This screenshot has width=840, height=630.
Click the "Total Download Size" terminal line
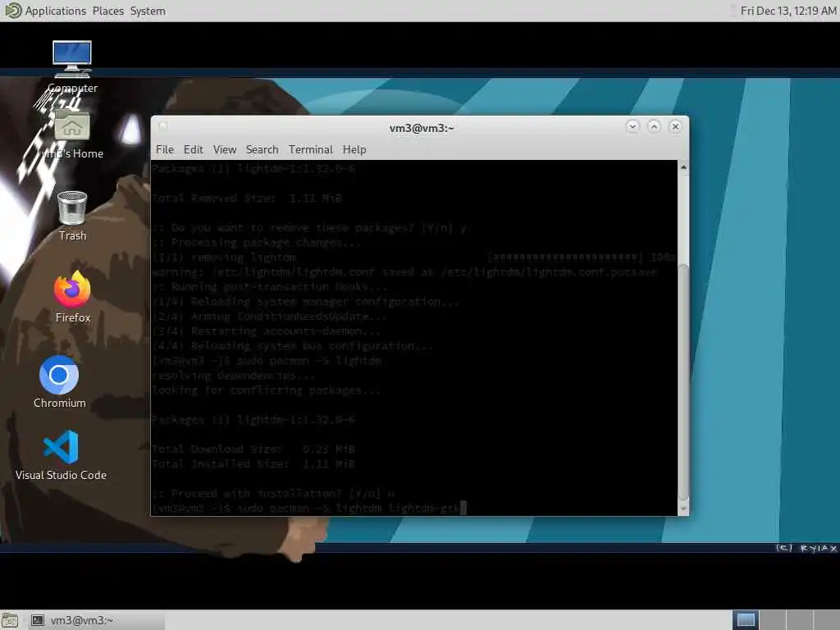(x=253, y=449)
